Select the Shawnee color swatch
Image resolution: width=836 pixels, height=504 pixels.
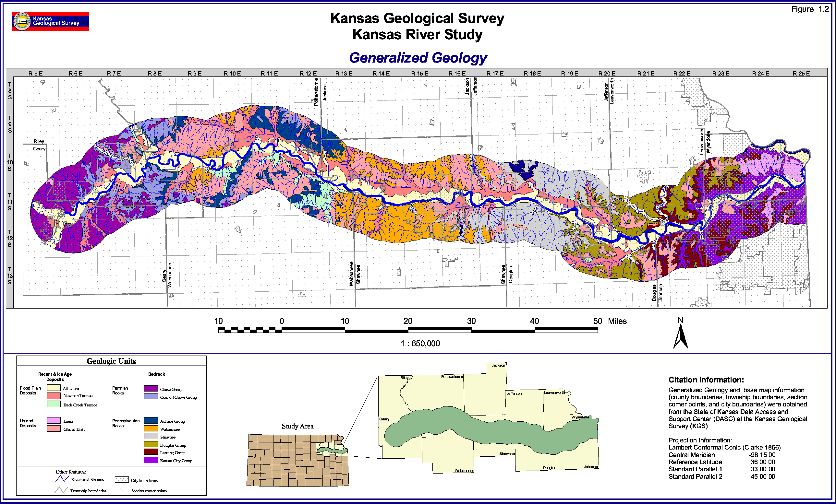click(151, 437)
